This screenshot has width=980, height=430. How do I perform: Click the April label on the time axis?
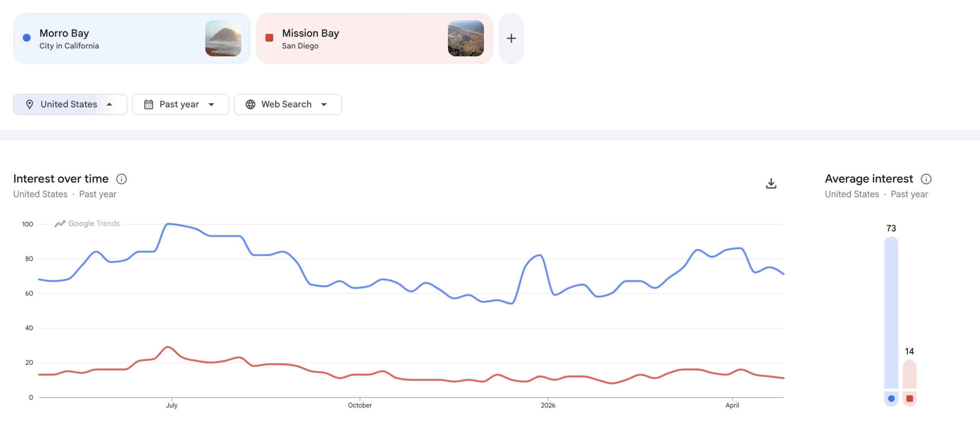point(732,405)
